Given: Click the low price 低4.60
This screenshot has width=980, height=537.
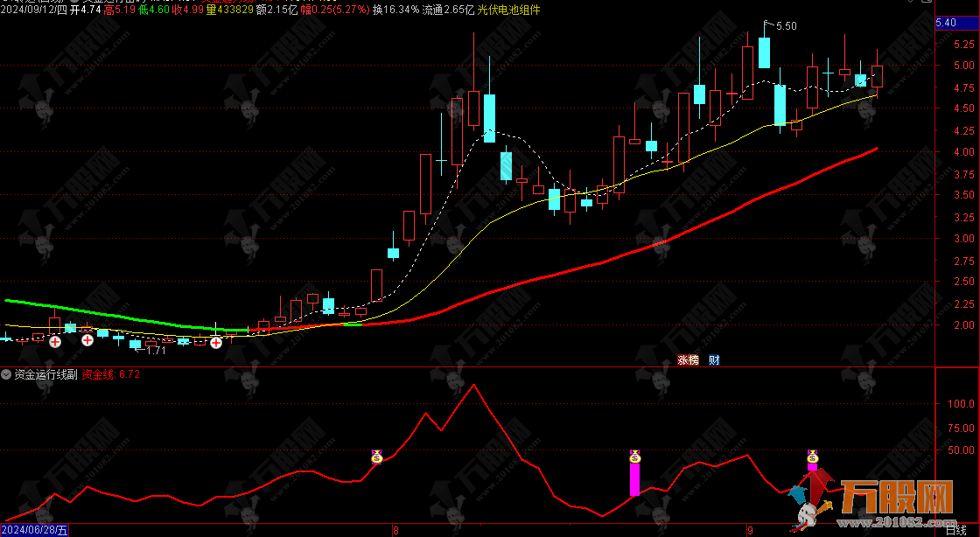Looking at the screenshot, I should (153, 10).
